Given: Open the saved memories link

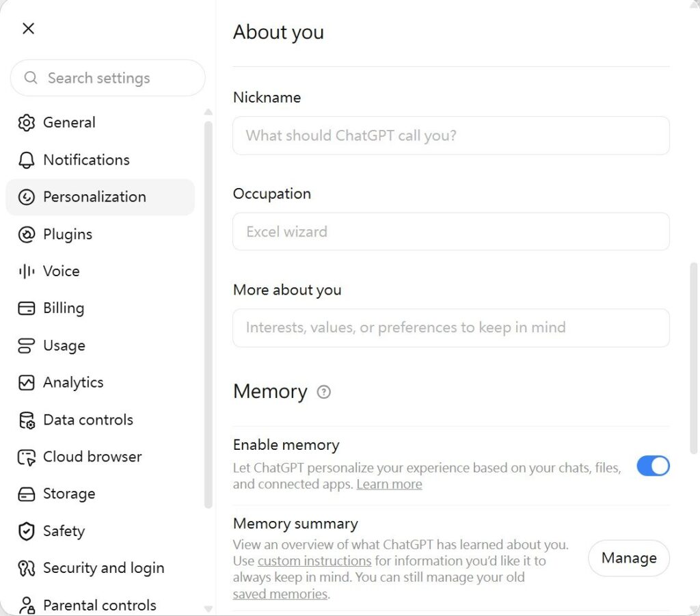Looking at the screenshot, I should tap(280, 594).
